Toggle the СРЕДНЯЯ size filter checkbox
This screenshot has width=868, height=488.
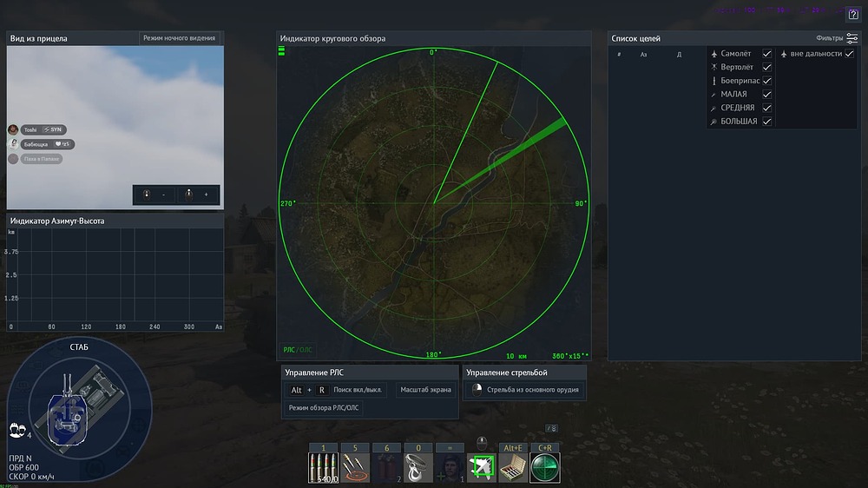[x=766, y=108]
